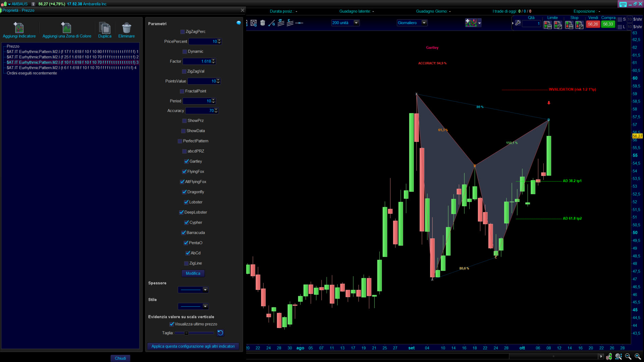Click the Modifica button
Viewport: 644px width, 362px height.
[x=193, y=274]
